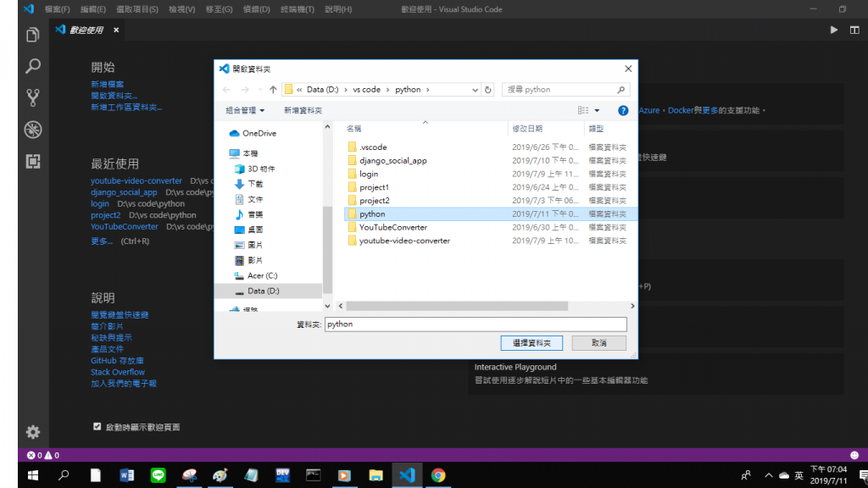This screenshot has height=488, width=868.
Task: Open the 偵錯(D) menu
Action: (256, 9)
